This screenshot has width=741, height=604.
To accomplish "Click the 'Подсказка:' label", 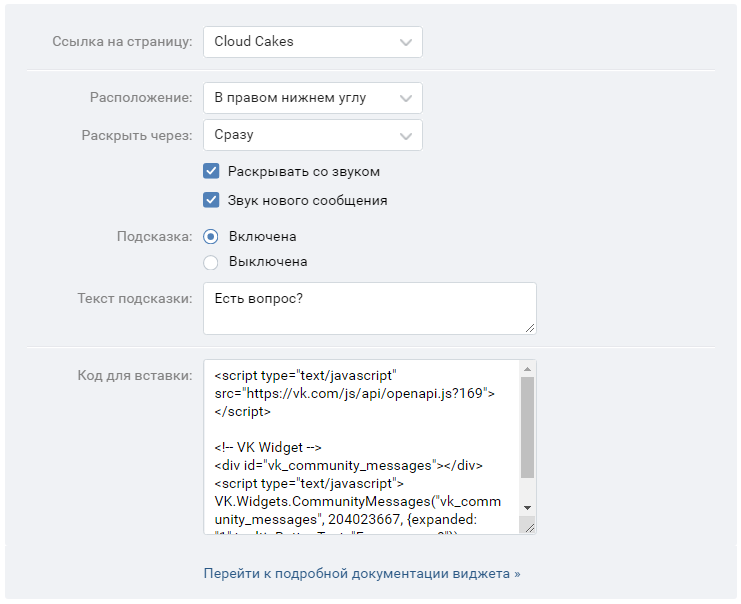I will coord(155,236).
